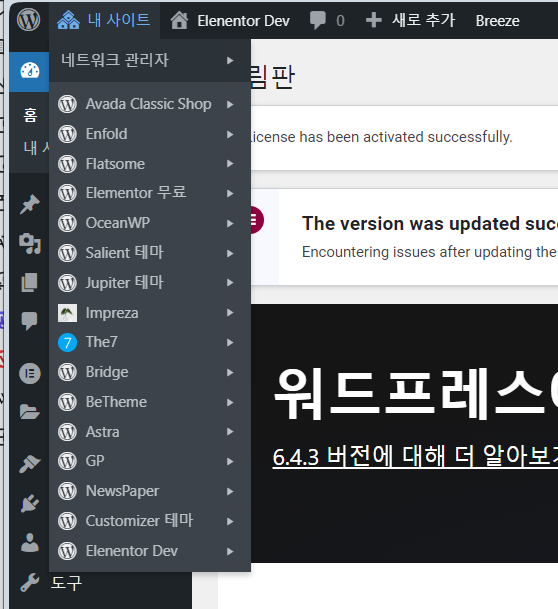Open Templates folder sidebar icon
This screenshot has height=609, width=558.
pyautogui.click(x=30, y=412)
